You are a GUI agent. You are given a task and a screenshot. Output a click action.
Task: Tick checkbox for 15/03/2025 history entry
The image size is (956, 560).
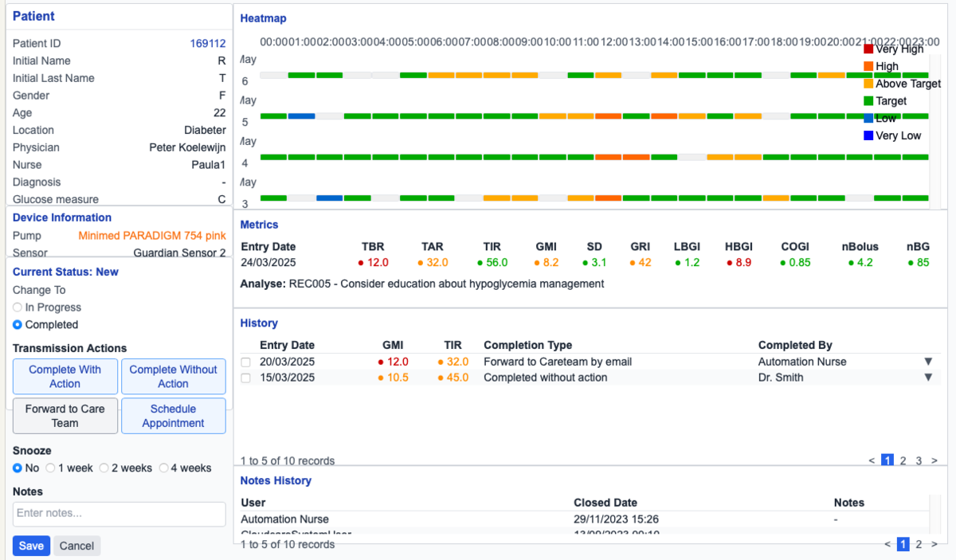[246, 378]
